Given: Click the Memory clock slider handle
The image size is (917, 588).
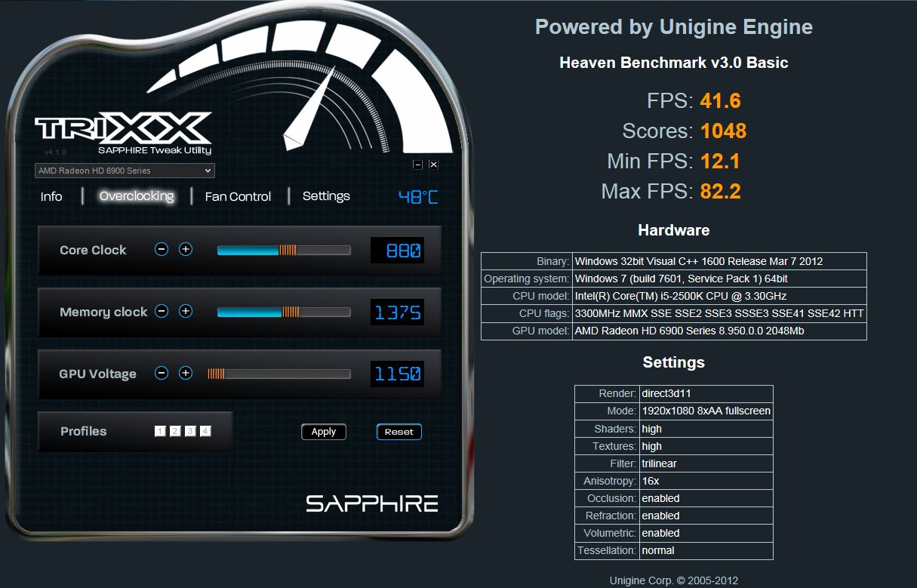Looking at the screenshot, I should coord(291,312).
